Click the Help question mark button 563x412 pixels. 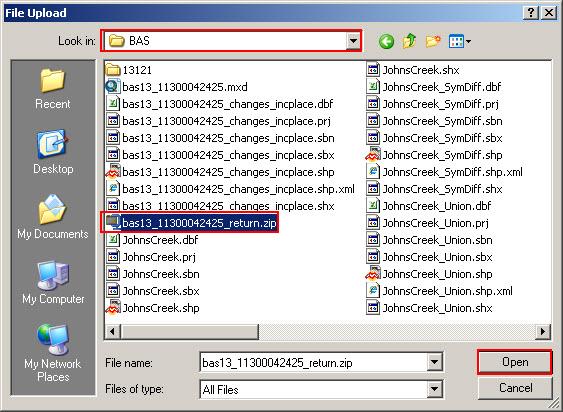click(531, 13)
